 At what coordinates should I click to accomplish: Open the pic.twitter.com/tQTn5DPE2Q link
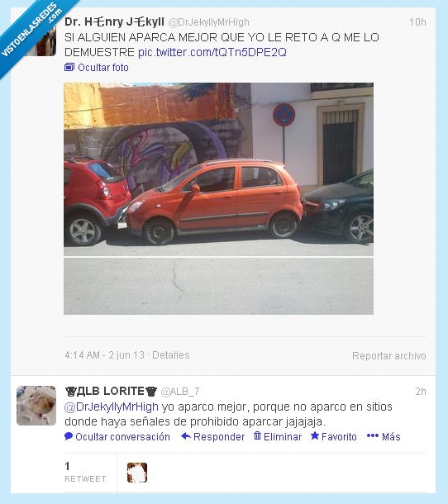click(212, 52)
